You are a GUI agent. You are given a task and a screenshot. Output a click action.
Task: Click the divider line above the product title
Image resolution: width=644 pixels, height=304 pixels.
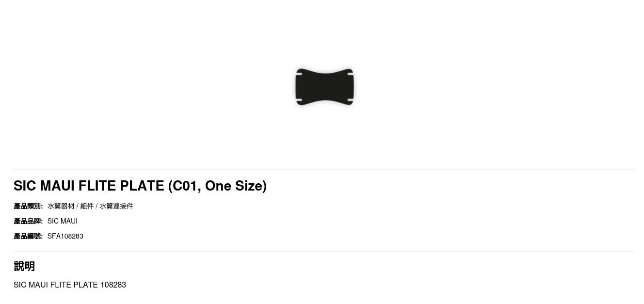click(324, 169)
